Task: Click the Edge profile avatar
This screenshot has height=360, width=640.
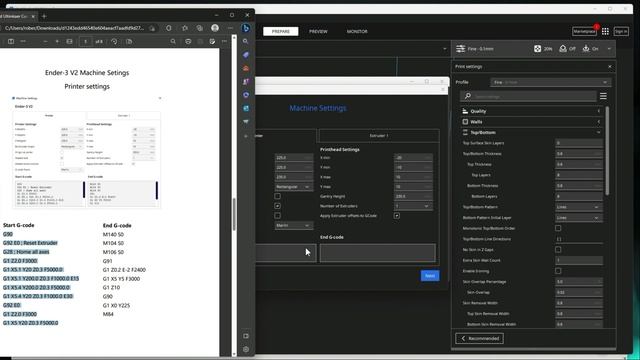Action: click(215, 28)
